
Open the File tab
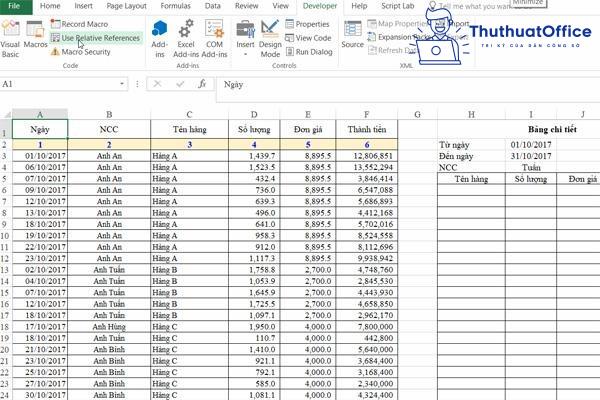(14, 6)
